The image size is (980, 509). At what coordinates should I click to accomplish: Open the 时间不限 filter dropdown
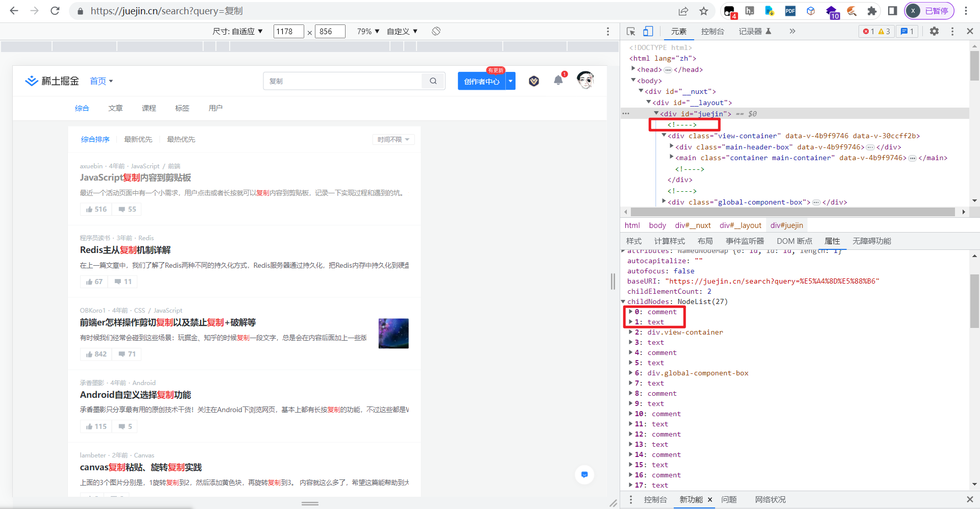(x=394, y=139)
